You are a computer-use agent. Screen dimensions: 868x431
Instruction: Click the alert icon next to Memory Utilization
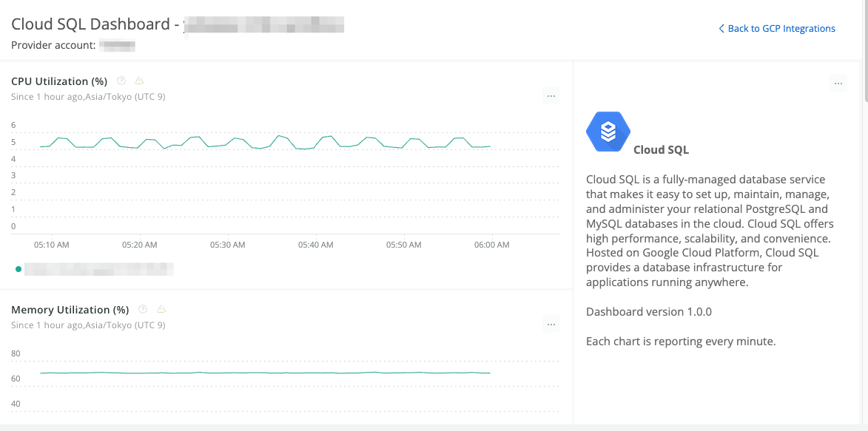click(x=161, y=309)
